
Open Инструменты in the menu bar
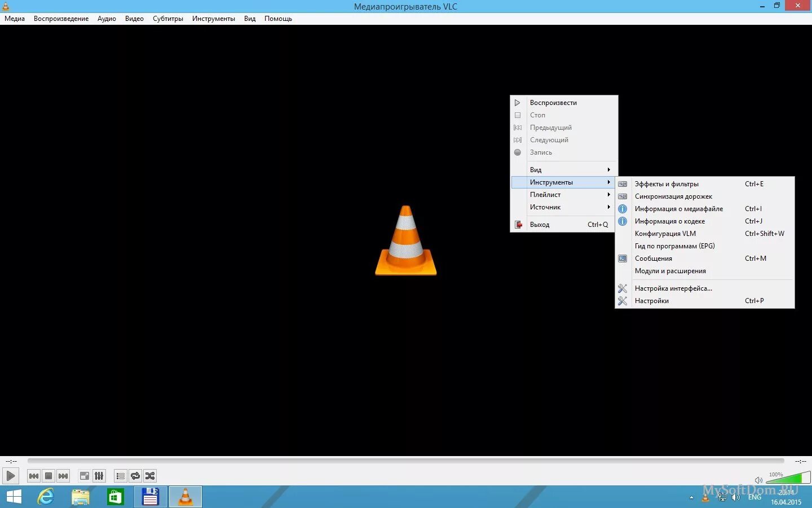[x=213, y=19]
